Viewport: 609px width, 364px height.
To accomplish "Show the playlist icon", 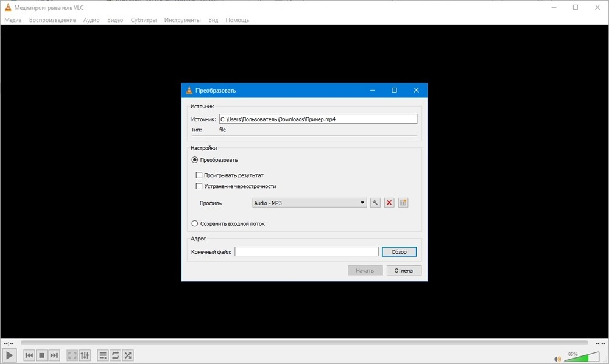I will pos(103,355).
